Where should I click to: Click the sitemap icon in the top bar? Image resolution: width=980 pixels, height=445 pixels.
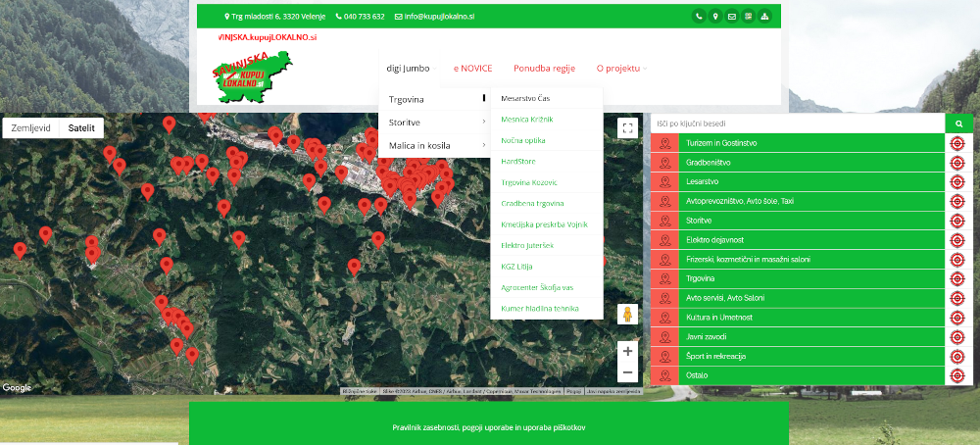point(763,17)
